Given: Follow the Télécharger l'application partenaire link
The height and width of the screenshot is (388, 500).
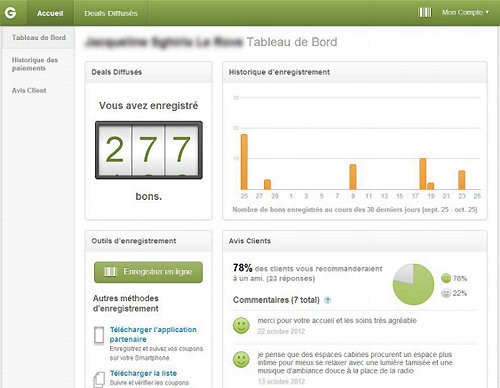Looking at the screenshot, I should 153,334.
